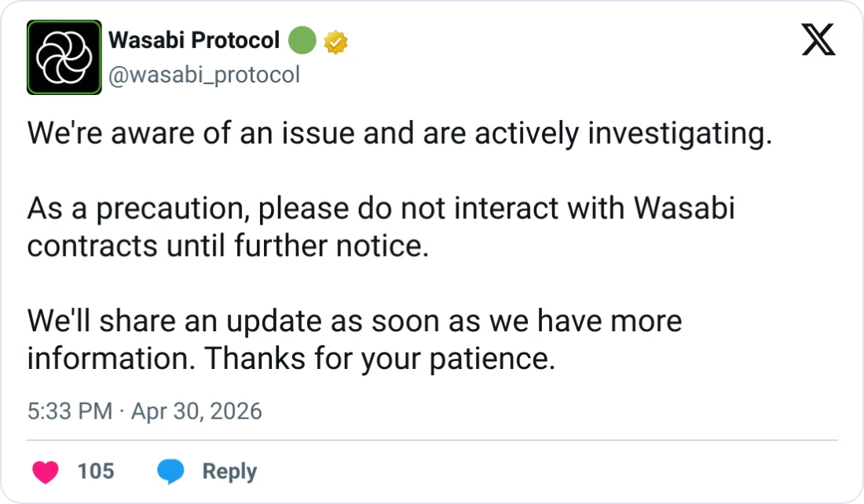Like the tweet with the heart icon

[x=46, y=471]
